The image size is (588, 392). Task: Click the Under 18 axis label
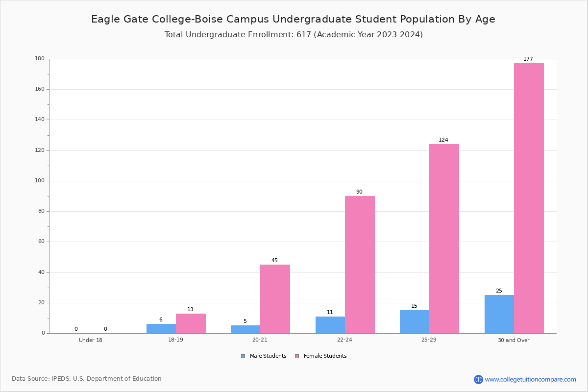point(91,340)
